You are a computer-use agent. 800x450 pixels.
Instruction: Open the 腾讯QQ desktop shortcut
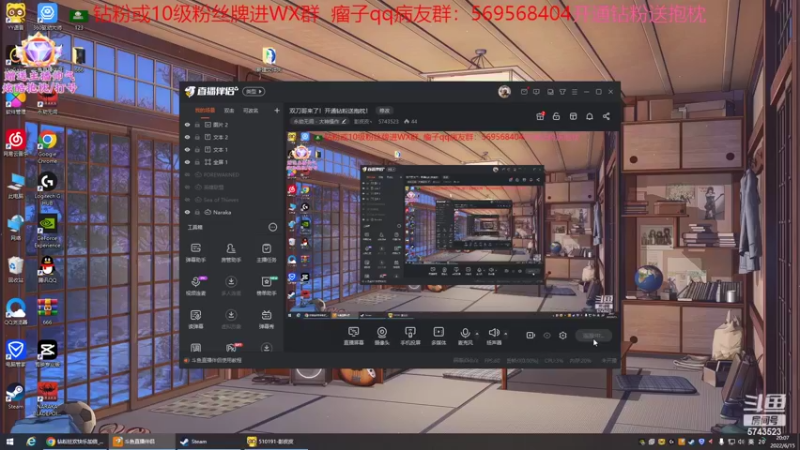(x=47, y=269)
